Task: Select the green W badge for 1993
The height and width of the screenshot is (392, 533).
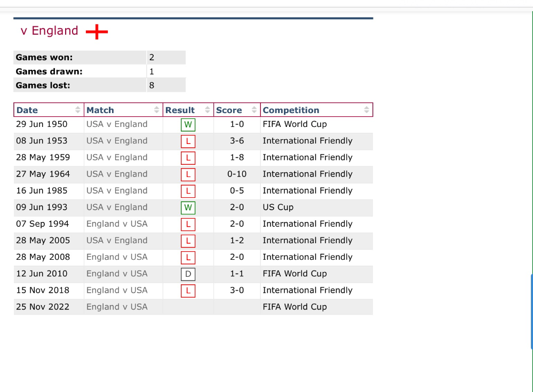Action: click(188, 207)
